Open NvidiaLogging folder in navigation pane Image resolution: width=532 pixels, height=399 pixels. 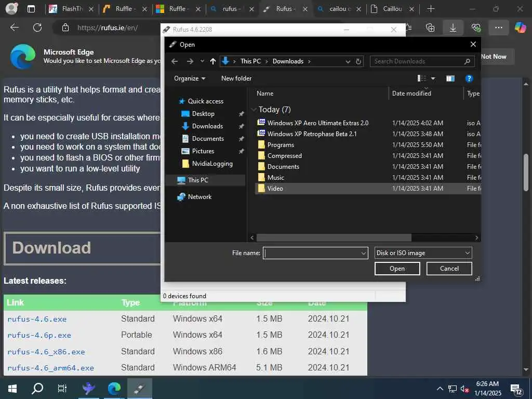[212, 164]
